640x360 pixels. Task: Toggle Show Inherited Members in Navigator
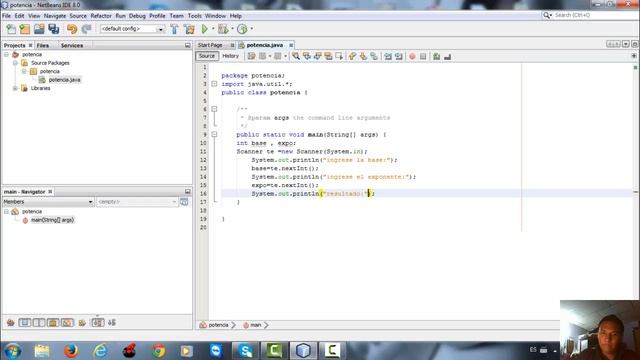(11, 323)
